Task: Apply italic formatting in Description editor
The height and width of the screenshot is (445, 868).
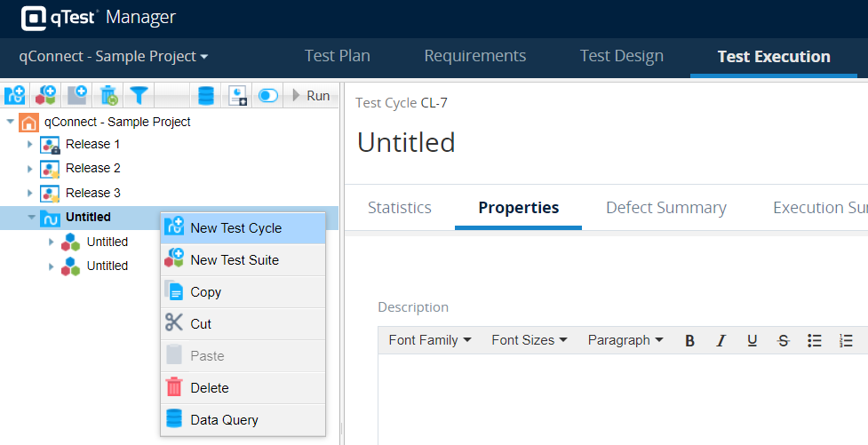Action: (721, 340)
